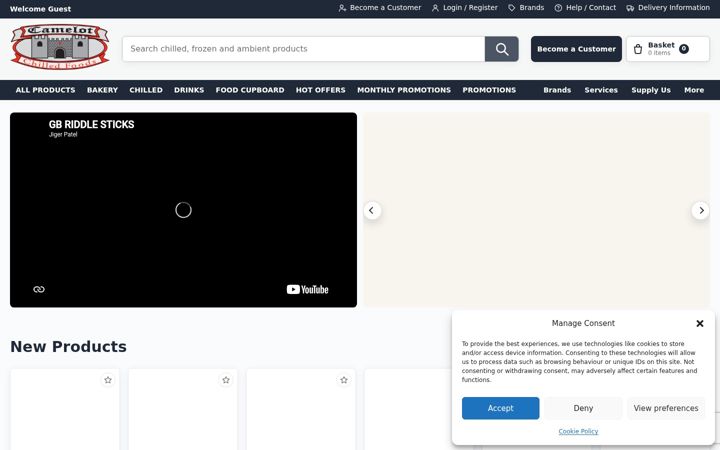Favourite the first new product with its star
Image resolution: width=720 pixels, height=450 pixels.
click(x=108, y=380)
